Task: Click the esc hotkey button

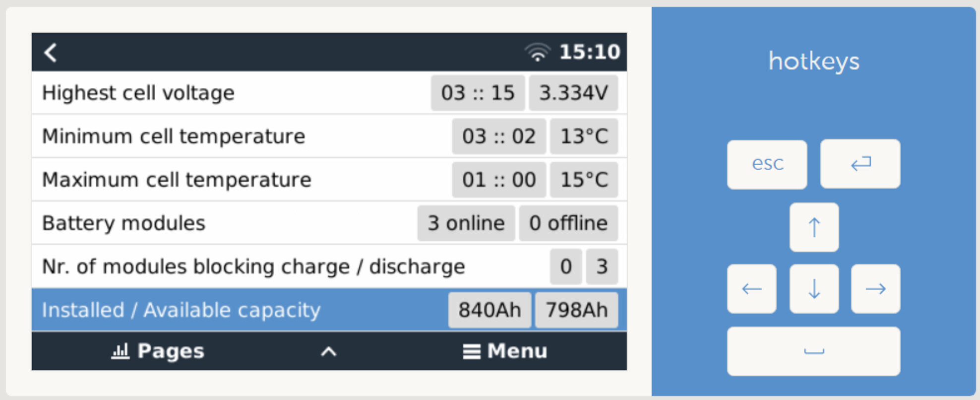Action: pyautogui.click(x=767, y=164)
